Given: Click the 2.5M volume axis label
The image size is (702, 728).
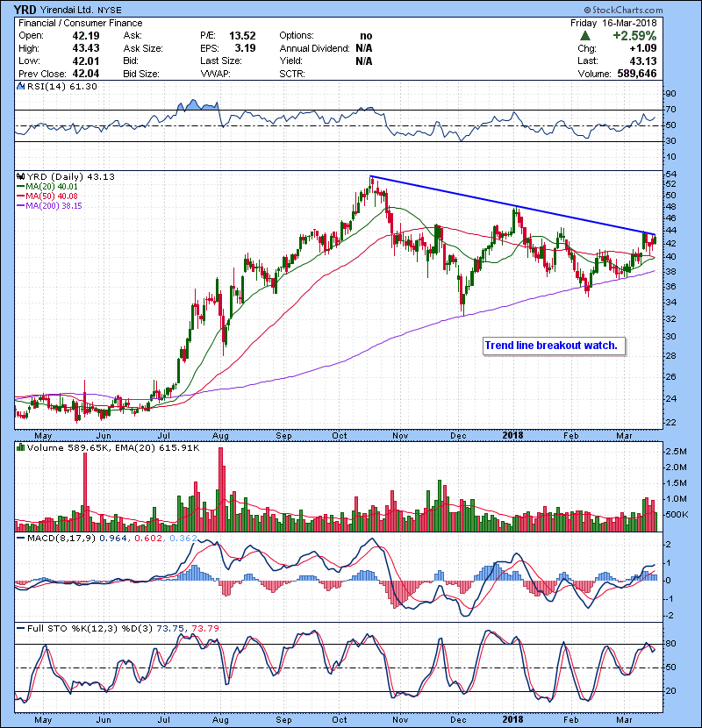Looking at the screenshot, I should [x=677, y=452].
